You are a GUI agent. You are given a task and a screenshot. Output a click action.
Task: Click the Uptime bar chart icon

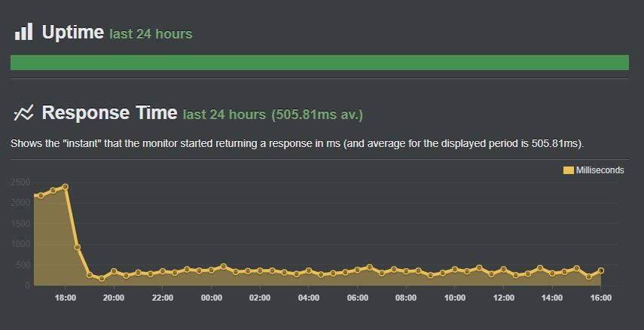point(23,31)
